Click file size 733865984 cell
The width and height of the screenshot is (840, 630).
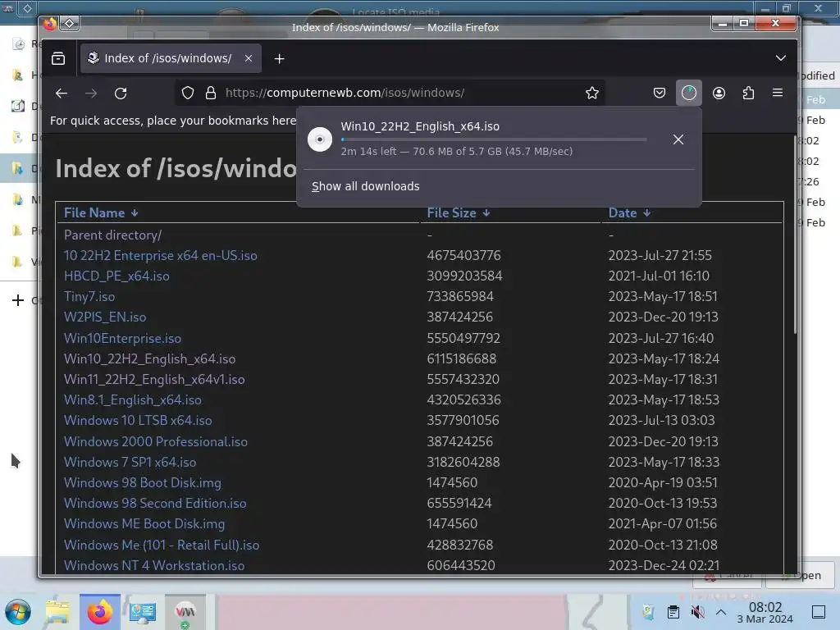pos(460,296)
